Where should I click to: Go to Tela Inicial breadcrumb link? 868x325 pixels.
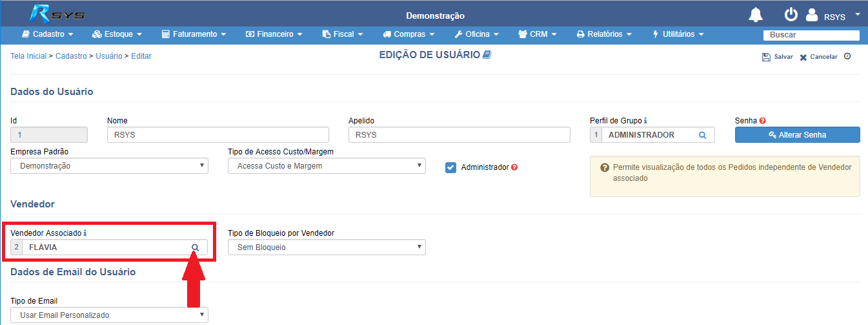(28, 56)
